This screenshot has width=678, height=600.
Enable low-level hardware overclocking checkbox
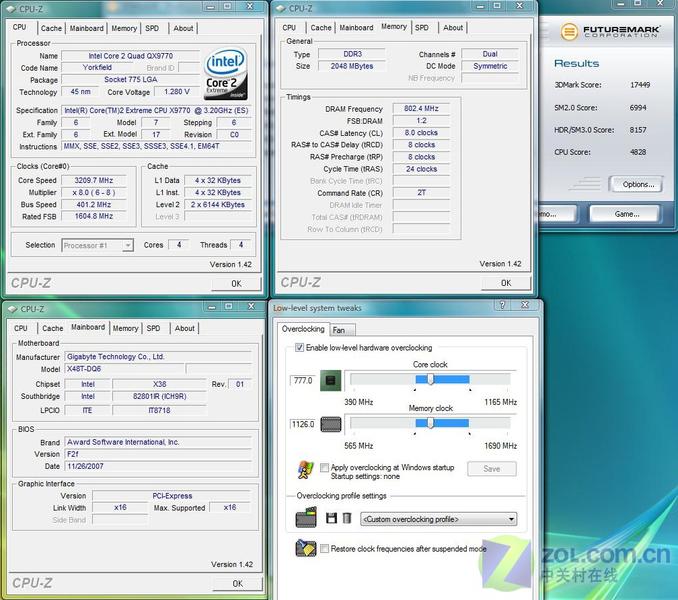pos(299,348)
